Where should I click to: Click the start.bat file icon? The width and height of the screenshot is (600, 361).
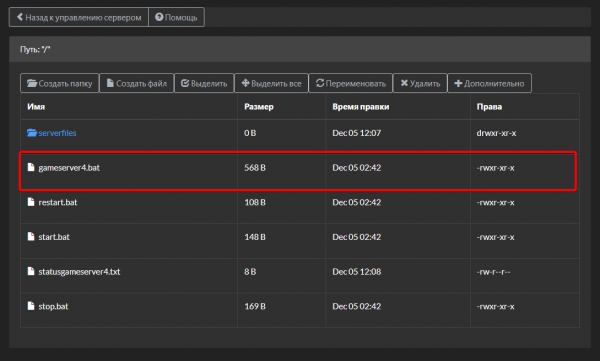pyautogui.click(x=31, y=237)
